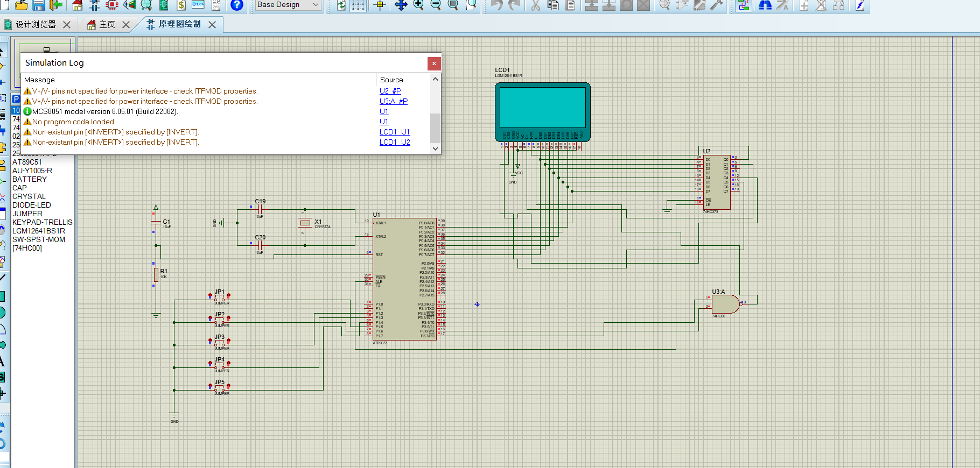The width and height of the screenshot is (980, 468).
Task: Pick parts from libraries icon
Action: point(665,5)
